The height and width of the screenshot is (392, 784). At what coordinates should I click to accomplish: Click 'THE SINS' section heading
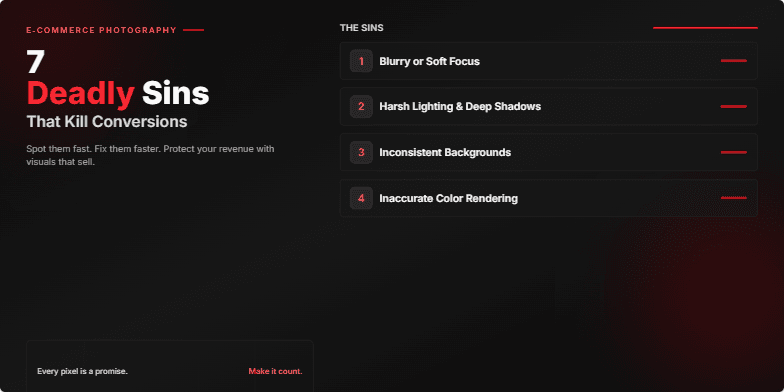(362, 28)
